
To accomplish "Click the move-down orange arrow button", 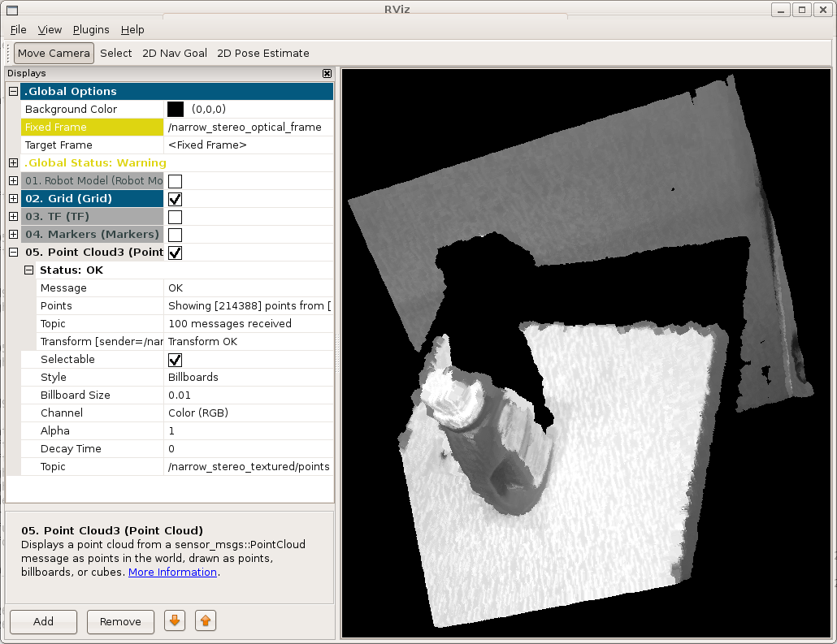I will (175, 621).
